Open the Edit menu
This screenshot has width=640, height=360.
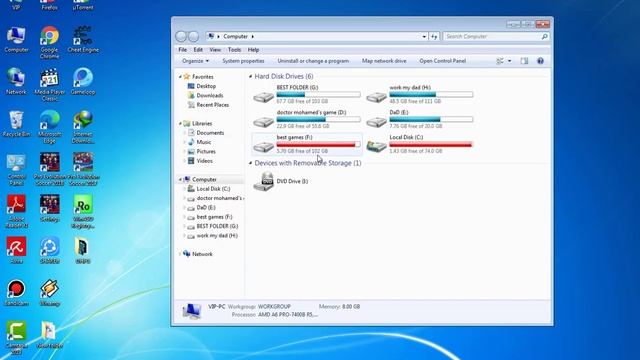pyautogui.click(x=198, y=50)
